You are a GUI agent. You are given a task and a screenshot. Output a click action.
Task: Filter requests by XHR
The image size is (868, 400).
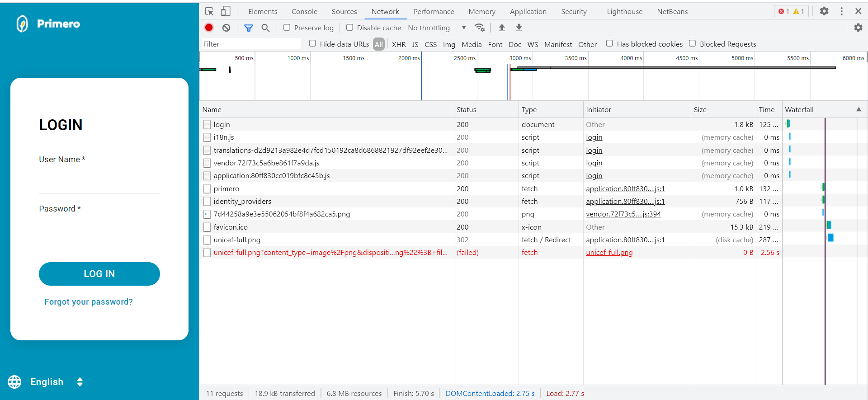tap(399, 44)
